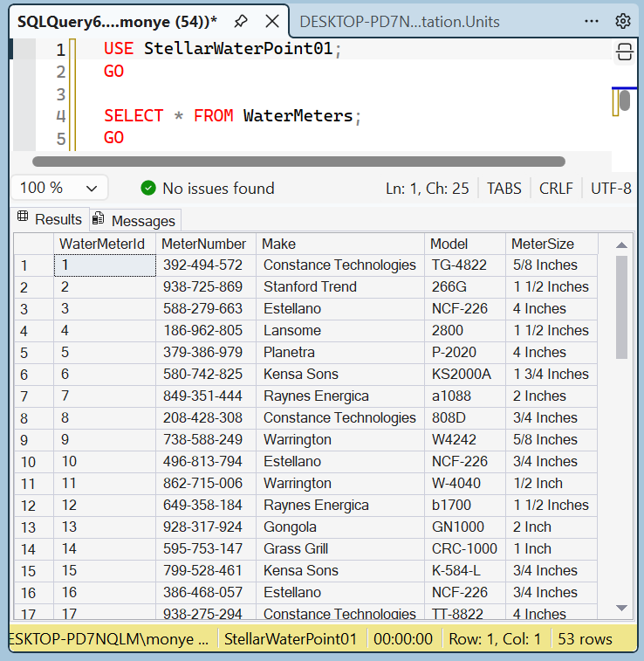Click the split editor window icon
The width and height of the screenshot is (644, 661).
624,52
